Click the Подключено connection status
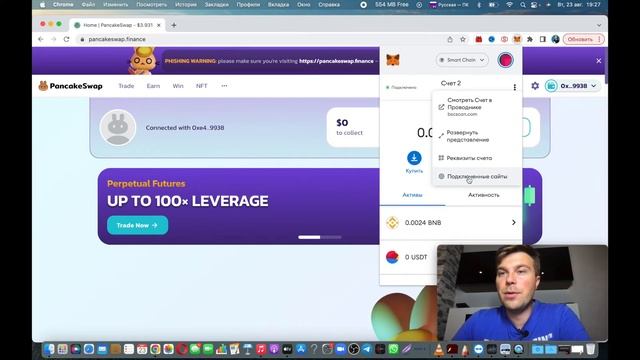The width and height of the screenshot is (640, 360). [401, 87]
